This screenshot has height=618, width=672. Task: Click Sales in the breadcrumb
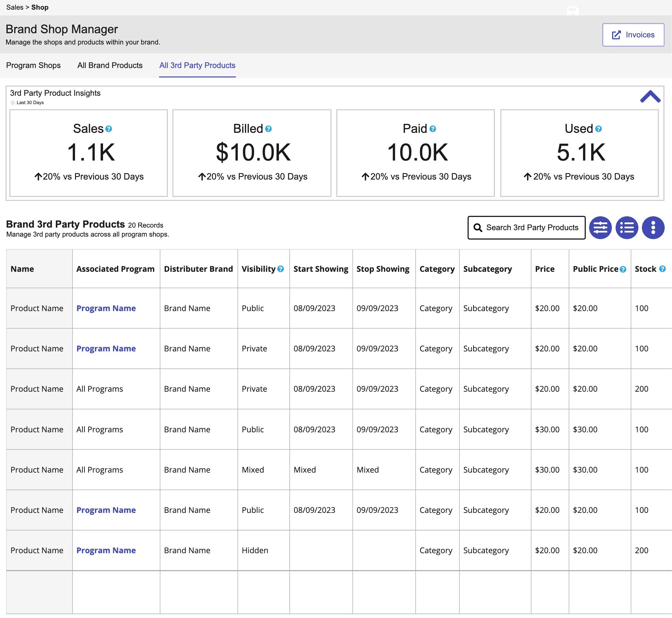[x=15, y=7]
